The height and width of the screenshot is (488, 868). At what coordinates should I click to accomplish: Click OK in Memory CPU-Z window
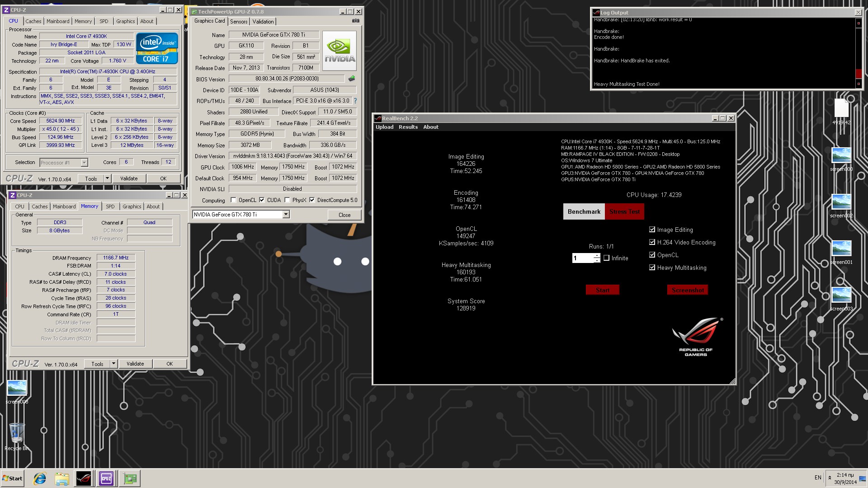click(170, 364)
